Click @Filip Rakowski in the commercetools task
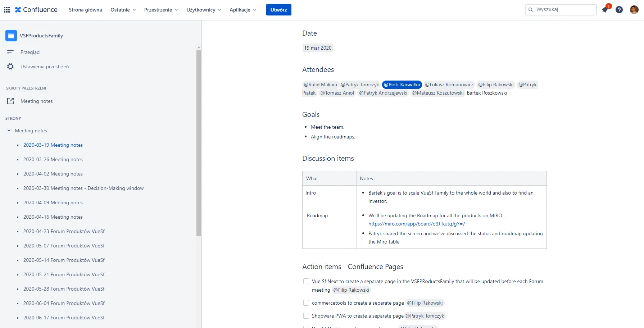The image size is (644, 328). [x=425, y=303]
